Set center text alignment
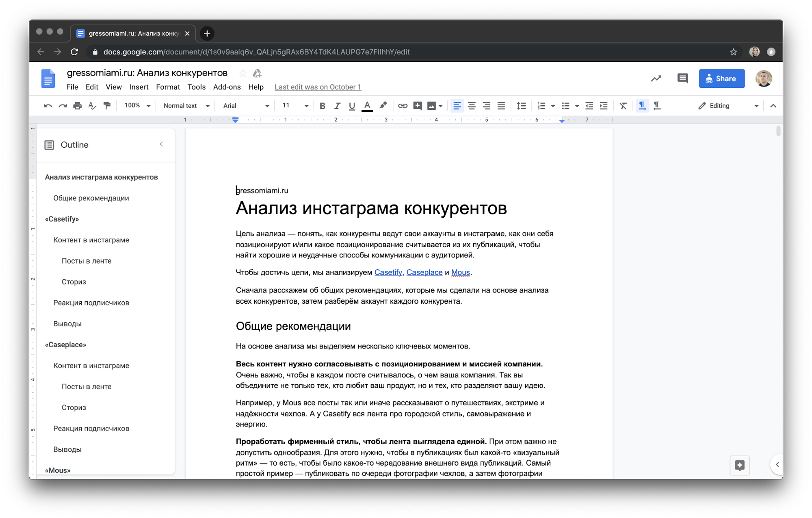The height and width of the screenshot is (518, 812). (x=472, y=106)
